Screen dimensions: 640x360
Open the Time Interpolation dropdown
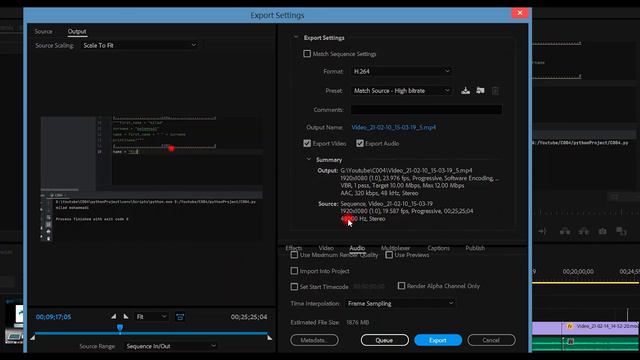[x=400, y=303]
